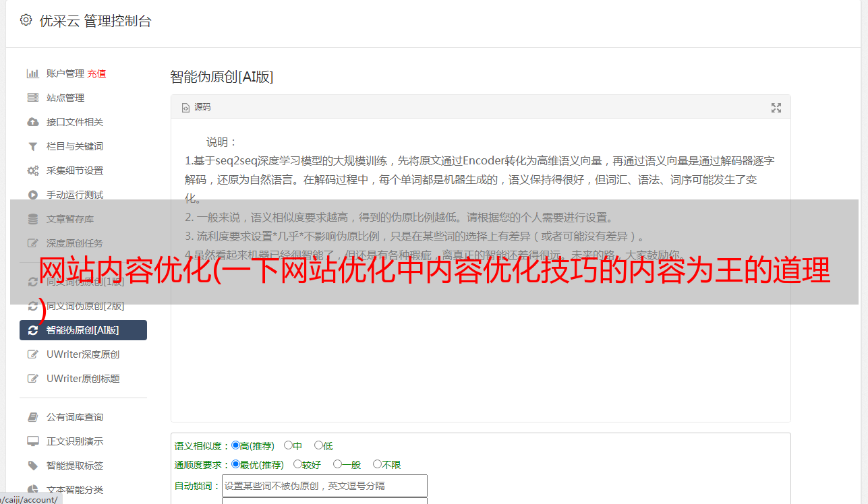Click the monitor icon for 正文识别演示
The width and height of the screenshot is (868, 504).
click(32, 441)
